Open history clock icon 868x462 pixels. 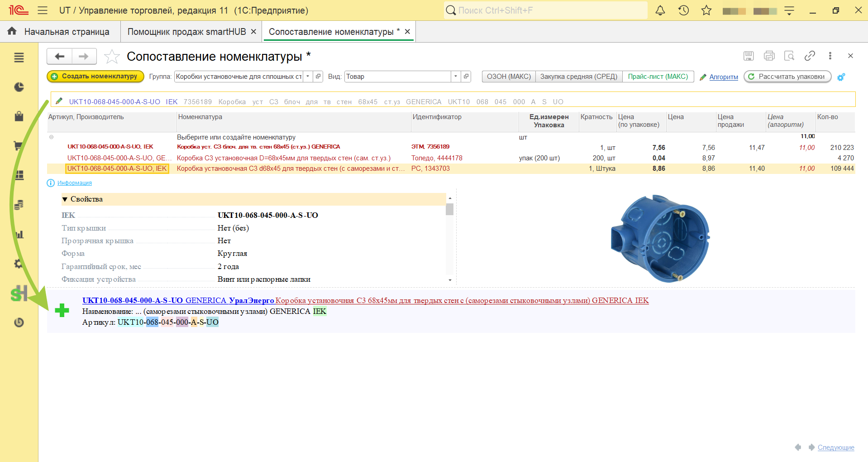(x=683, y=10)
